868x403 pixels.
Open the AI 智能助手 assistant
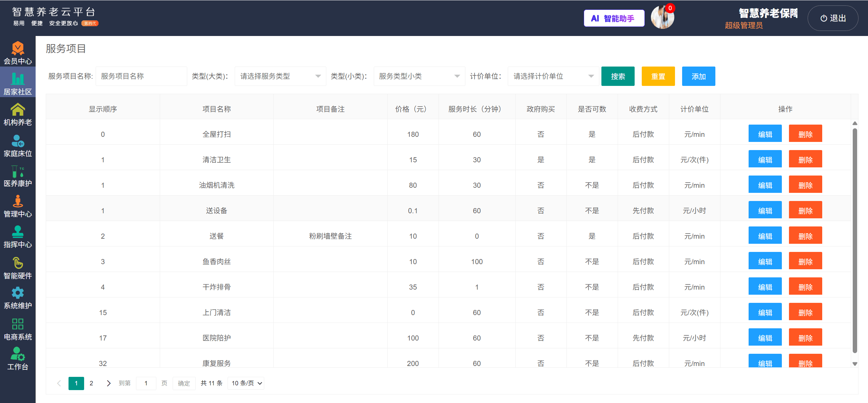(614, 18)
